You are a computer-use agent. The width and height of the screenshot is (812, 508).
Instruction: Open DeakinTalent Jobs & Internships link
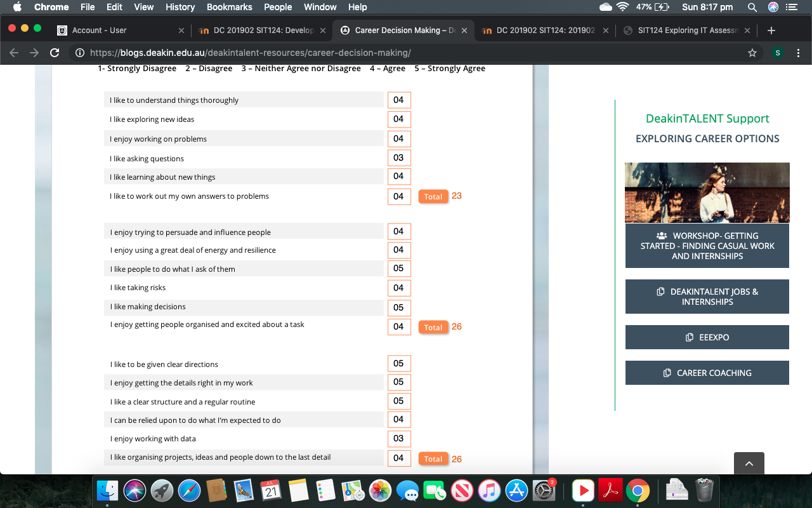coord(707,297)
